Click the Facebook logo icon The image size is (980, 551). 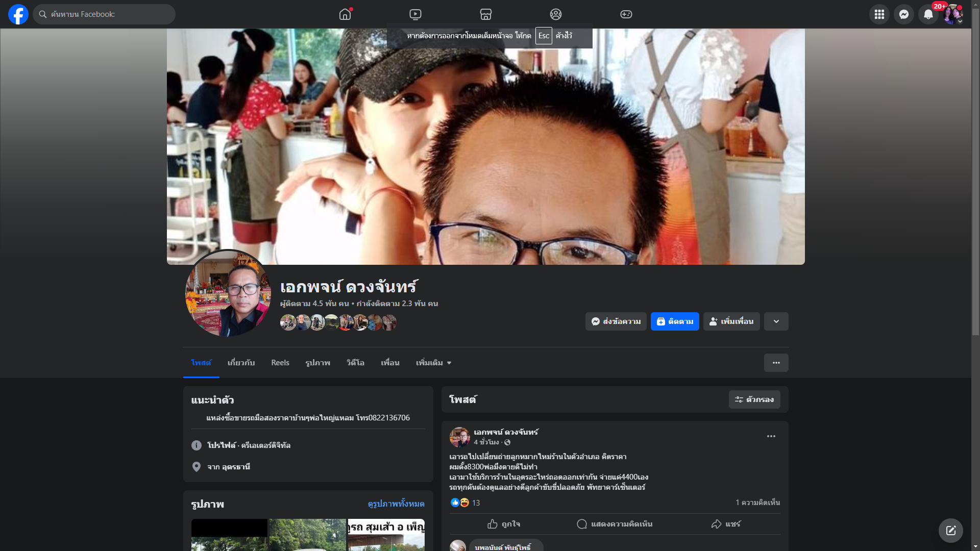coord(18,14)
